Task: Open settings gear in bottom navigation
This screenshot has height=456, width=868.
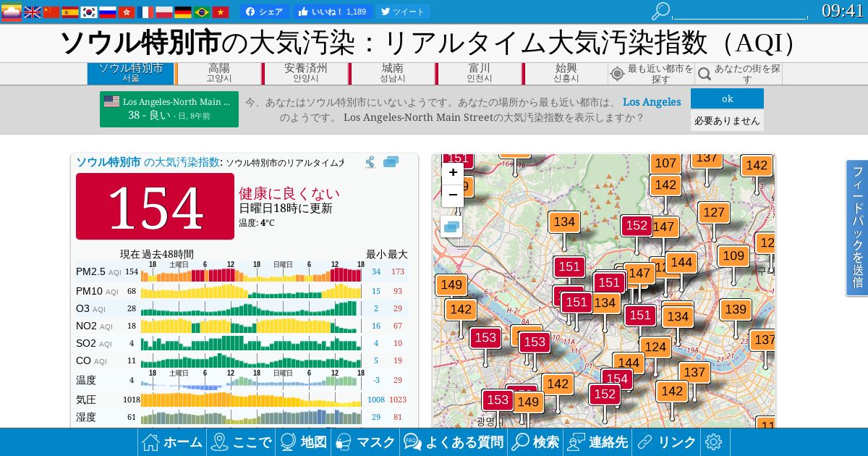Action: 714,442
